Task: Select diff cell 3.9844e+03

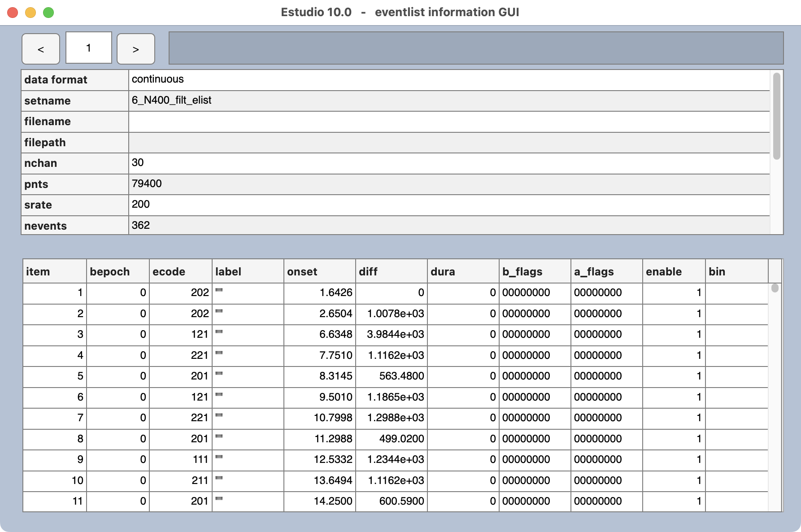Action: point(392,335)
